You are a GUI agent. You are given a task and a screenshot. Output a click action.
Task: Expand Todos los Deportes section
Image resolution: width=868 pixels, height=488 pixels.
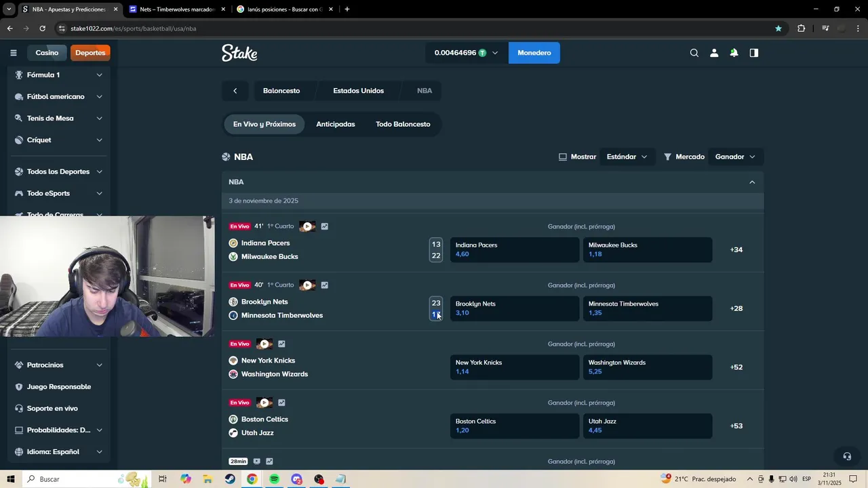pyautogui.click(x=58, y=172)
